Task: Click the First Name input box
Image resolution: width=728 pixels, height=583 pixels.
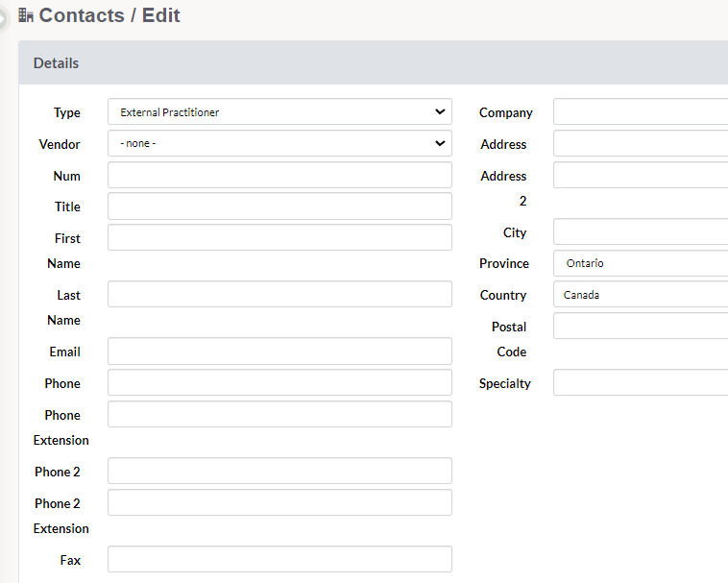Action: [280, 237]
